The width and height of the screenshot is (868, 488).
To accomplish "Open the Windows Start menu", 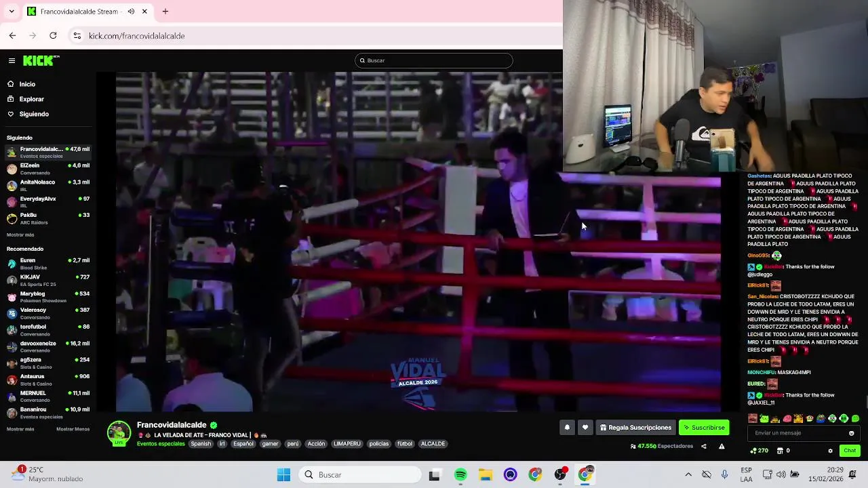I will click(x=283, y=474).
